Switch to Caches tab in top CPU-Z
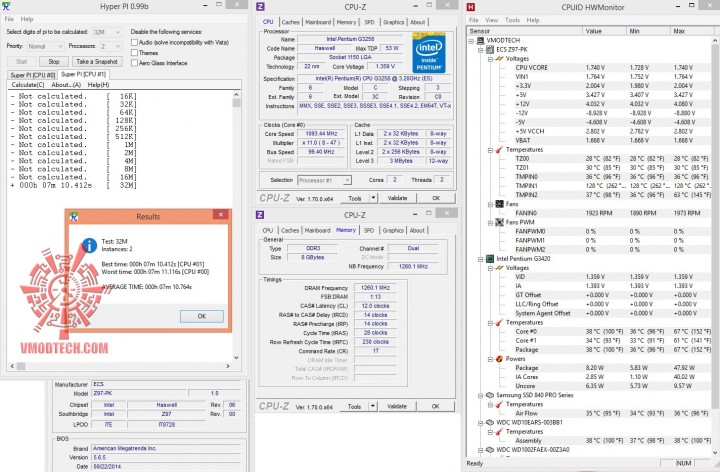The height and width of the screenshot is (472, 720). click(291, 22)
